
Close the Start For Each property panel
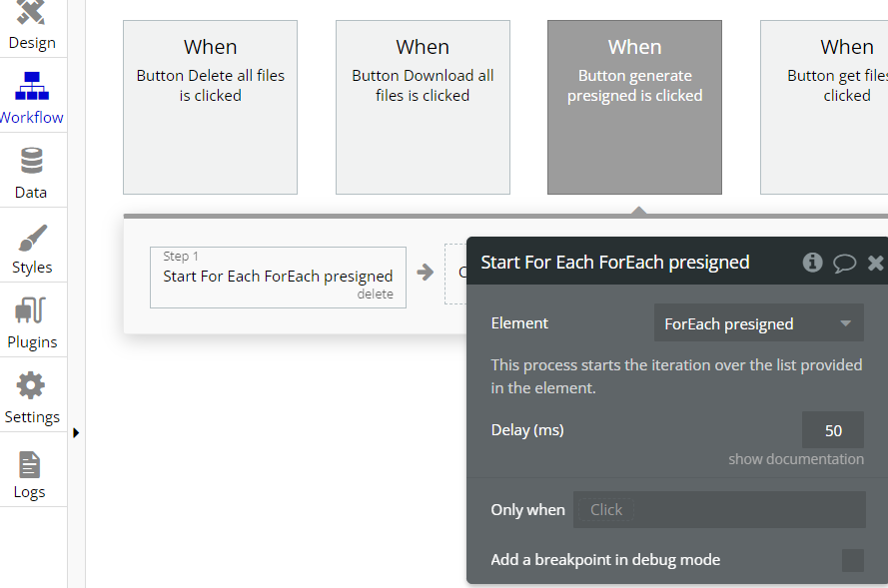tap(875, 263)
